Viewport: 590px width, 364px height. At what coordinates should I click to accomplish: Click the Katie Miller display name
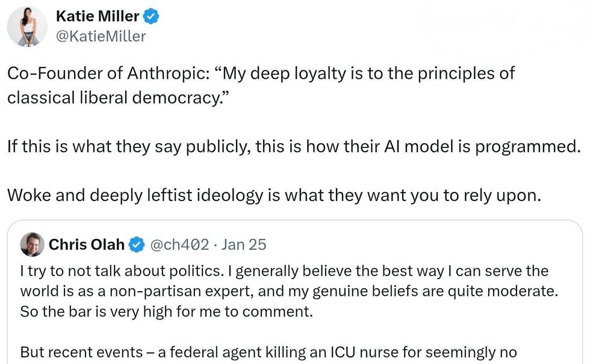click(98, 16)
